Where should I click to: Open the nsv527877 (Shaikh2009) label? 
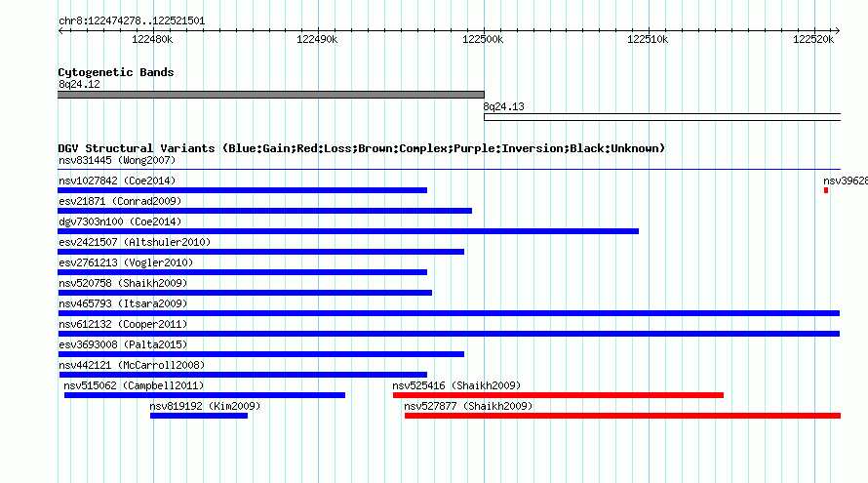point(468,407)
